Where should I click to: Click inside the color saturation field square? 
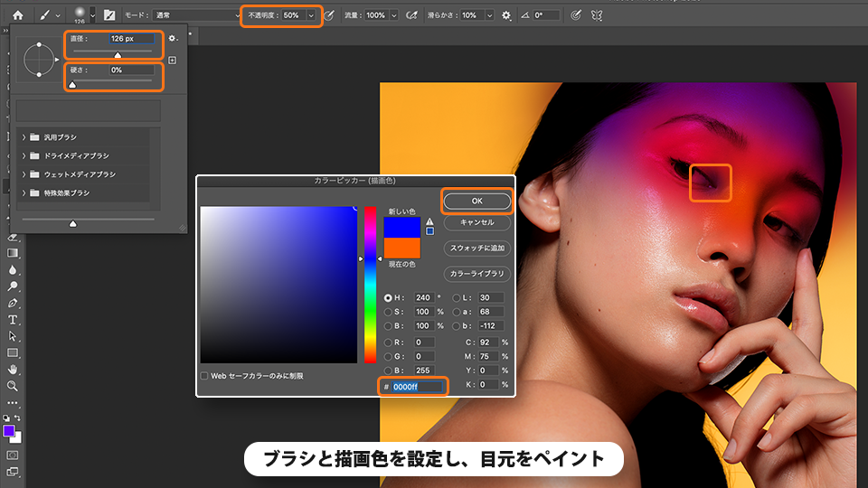click(x=278, y=285)
